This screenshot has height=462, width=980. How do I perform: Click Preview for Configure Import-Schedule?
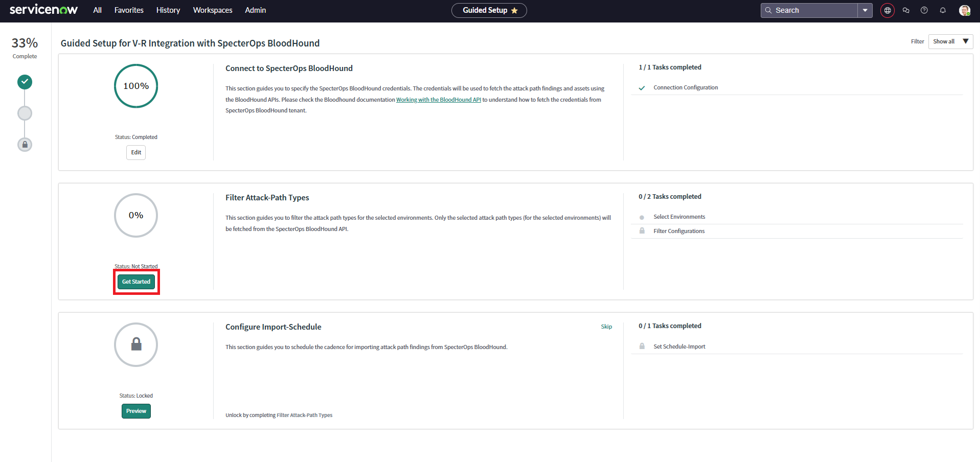136,411
